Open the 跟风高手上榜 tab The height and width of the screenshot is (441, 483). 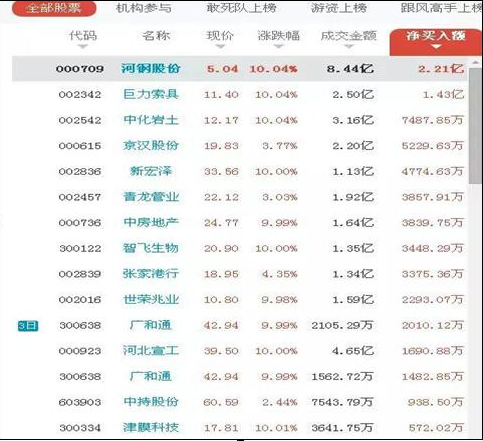click(x=441, y=8)
